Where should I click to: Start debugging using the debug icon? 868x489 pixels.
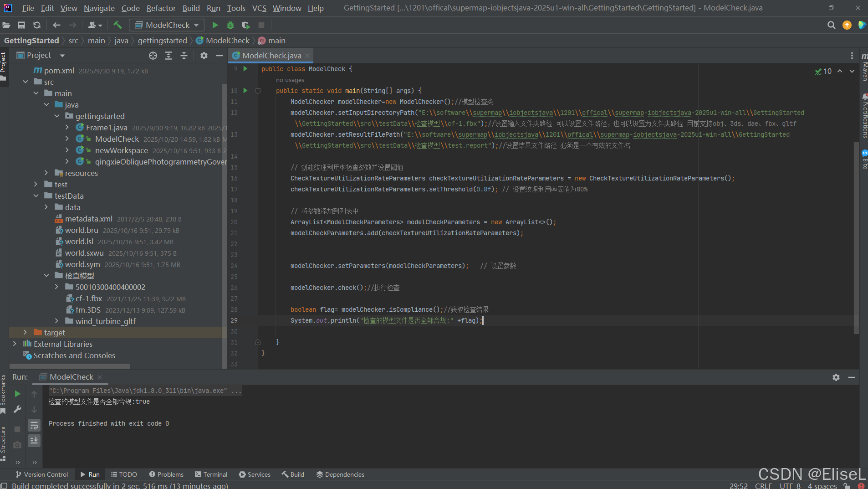pyautogui.click(x=230, y=25)
